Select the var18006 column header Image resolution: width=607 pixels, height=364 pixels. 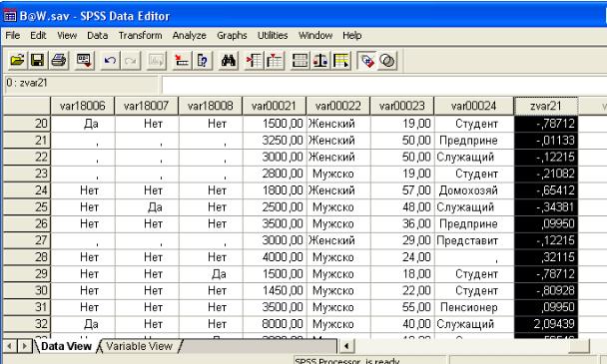click(x=83, y=106)
